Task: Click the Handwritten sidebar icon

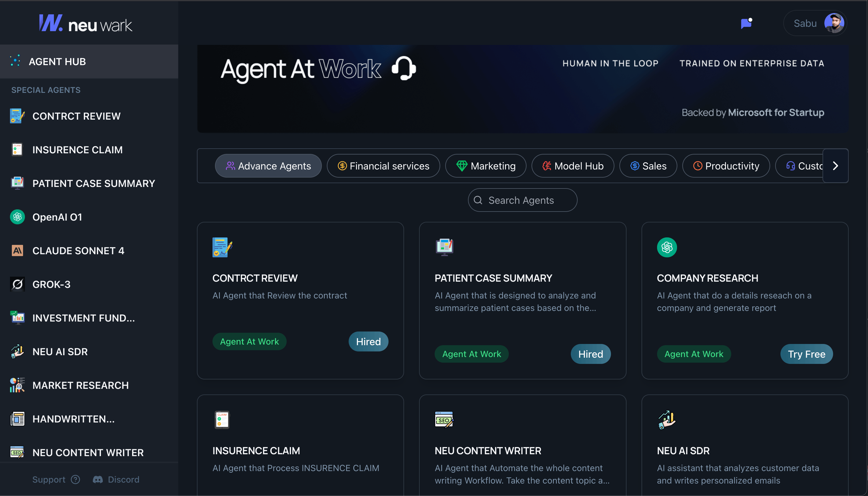Action: (17, 419)
